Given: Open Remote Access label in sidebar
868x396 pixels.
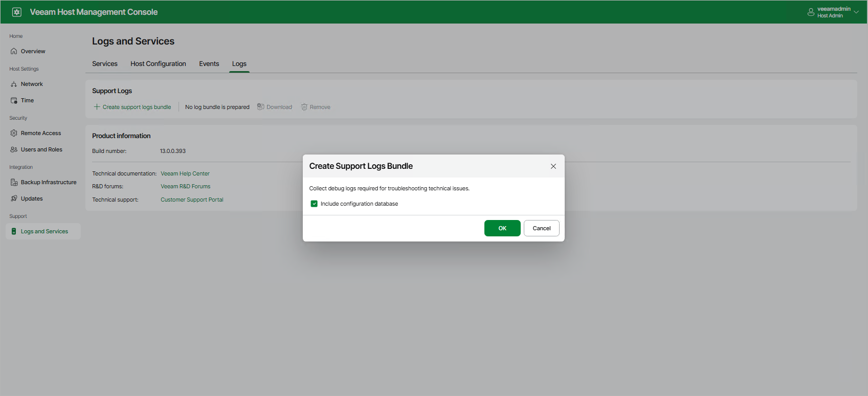Looking at the screenshot, I should (41, 133).
